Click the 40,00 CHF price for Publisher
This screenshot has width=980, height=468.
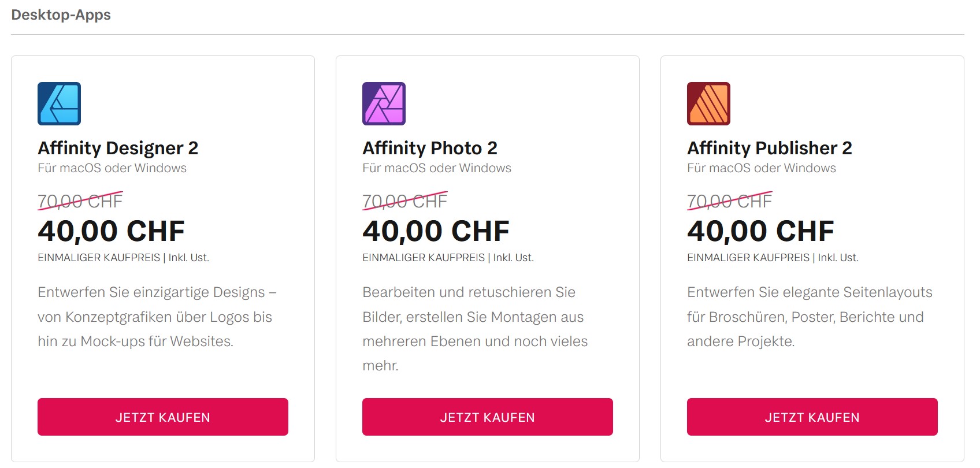pos(760,231)
